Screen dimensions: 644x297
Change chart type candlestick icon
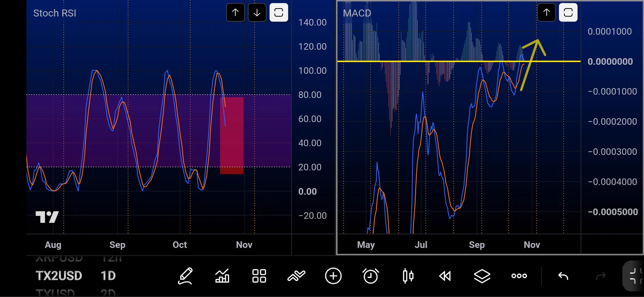tap(408, 276)
